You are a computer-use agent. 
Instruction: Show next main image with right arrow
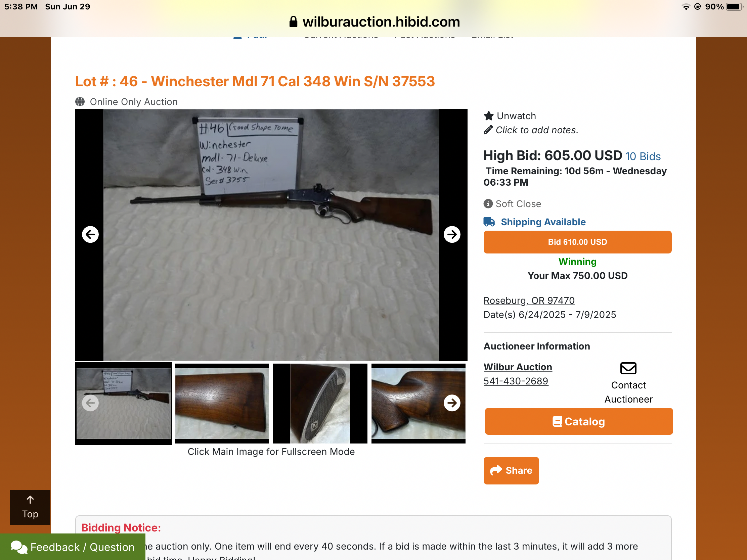click(452, 234)
